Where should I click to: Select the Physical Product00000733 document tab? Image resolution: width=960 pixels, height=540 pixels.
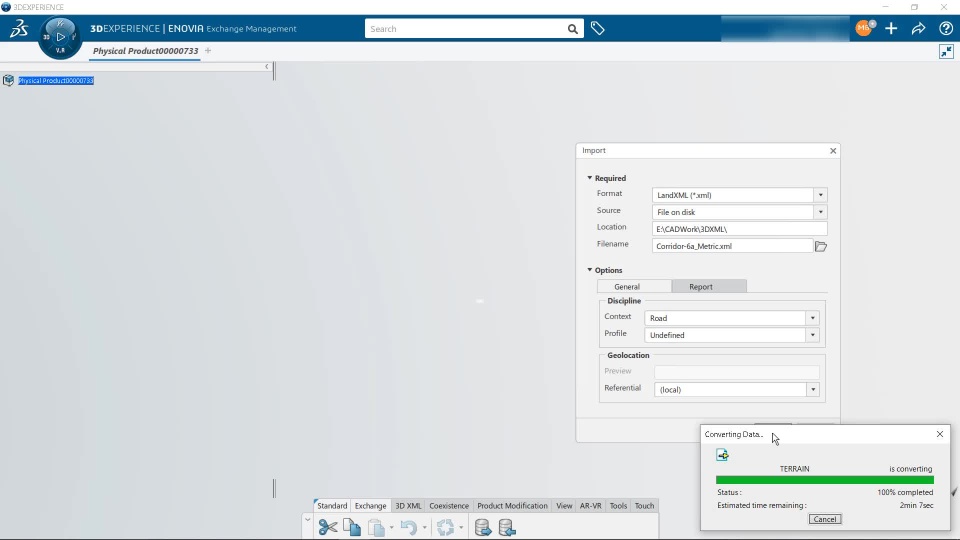click(146, 51)
